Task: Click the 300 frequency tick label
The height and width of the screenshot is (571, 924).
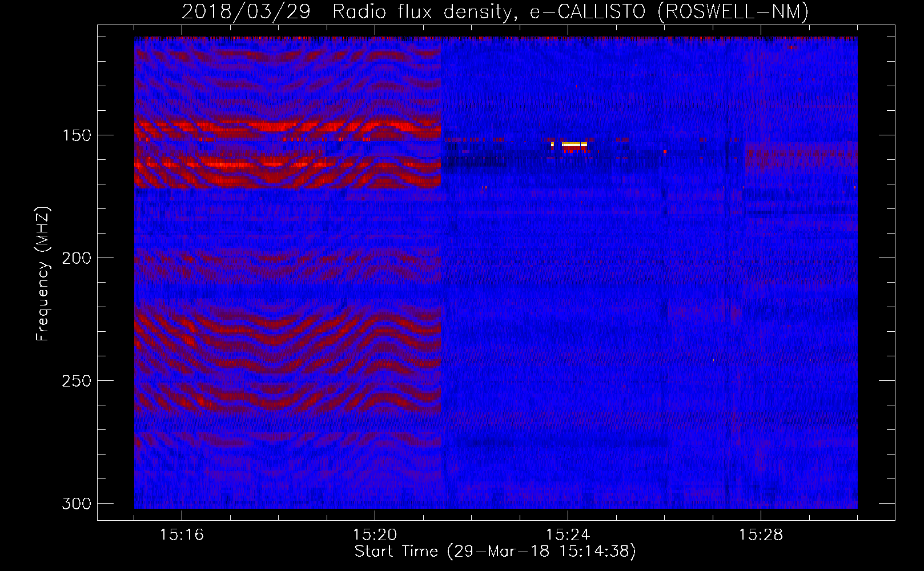Action: [x=77, y=504]
